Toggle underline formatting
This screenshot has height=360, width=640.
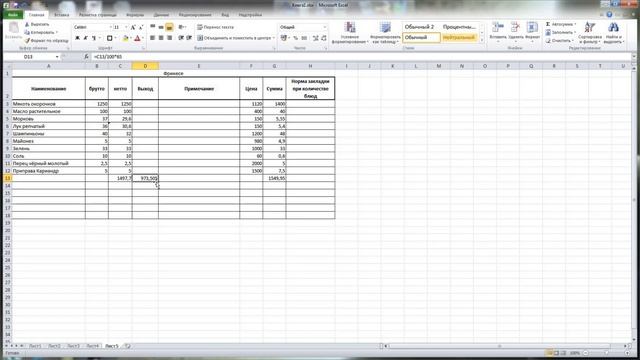93,38
